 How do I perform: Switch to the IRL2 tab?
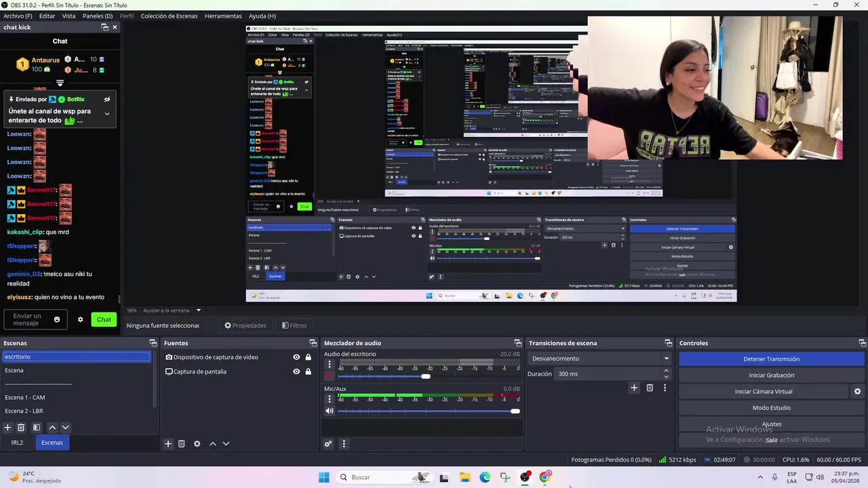(x=17, y=443)
